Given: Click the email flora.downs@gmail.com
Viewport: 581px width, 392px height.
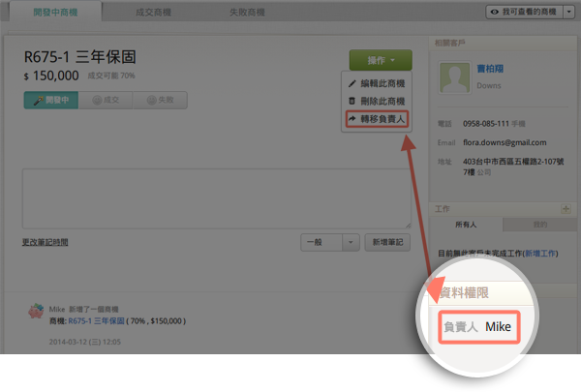Looking at the screenshot, I should [505, 142].
